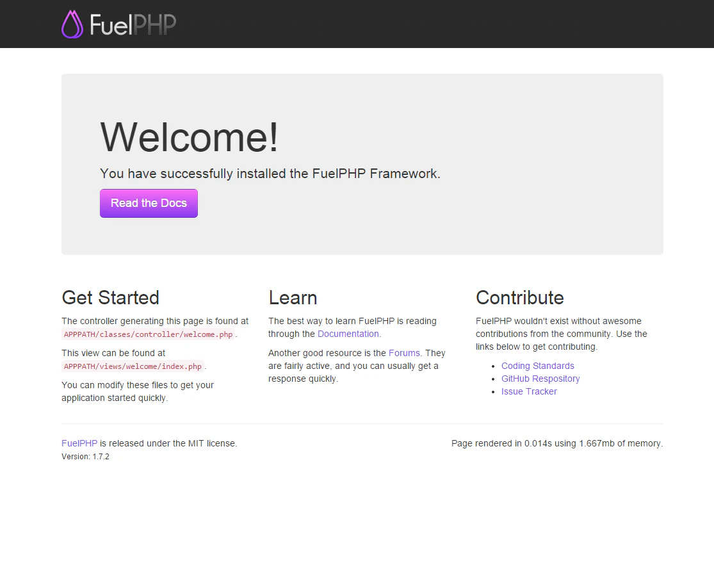The width and height of the screenshot is (714, 588).
Task: Open the Issue Tracker link
Action: coord(529,391)
